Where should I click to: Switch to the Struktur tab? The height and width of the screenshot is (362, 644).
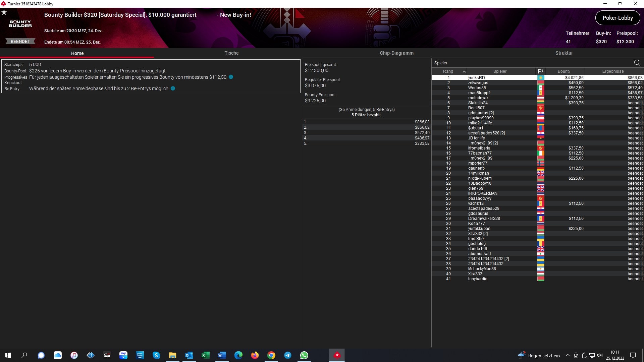[x=564, y=53]
